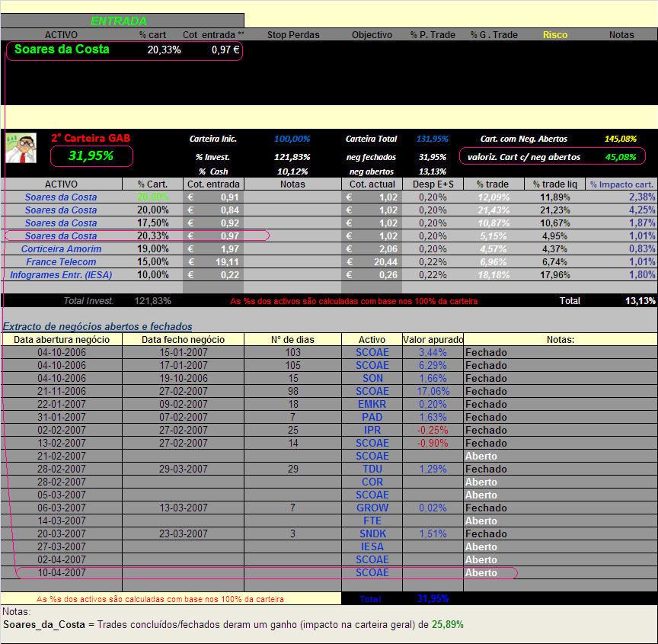
Task: Select the 105 days cell
Action: [x=292, y=365]
